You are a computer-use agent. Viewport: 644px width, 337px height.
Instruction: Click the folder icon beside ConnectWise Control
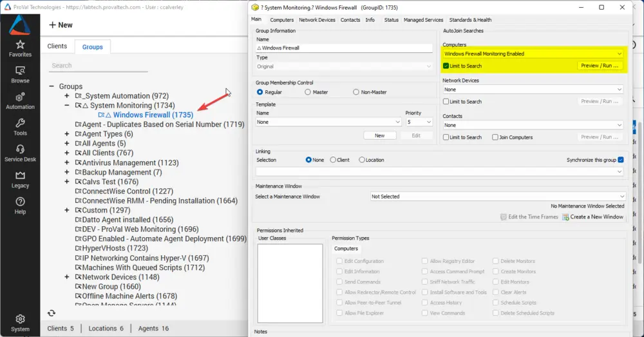coord(78,191)
